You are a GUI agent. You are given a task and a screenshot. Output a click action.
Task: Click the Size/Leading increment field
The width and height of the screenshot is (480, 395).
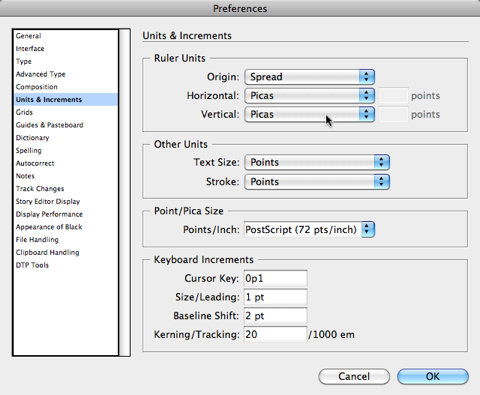tap(275, 297)
